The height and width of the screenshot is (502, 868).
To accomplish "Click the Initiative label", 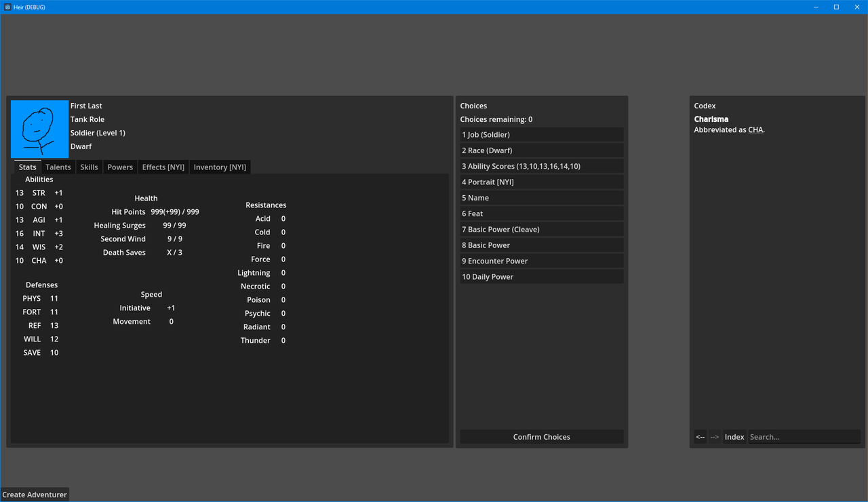I will point(135,308).
